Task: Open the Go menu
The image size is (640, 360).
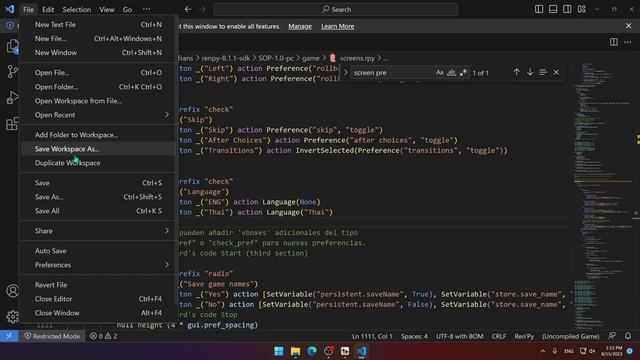Action: click(x=127, y=9)
